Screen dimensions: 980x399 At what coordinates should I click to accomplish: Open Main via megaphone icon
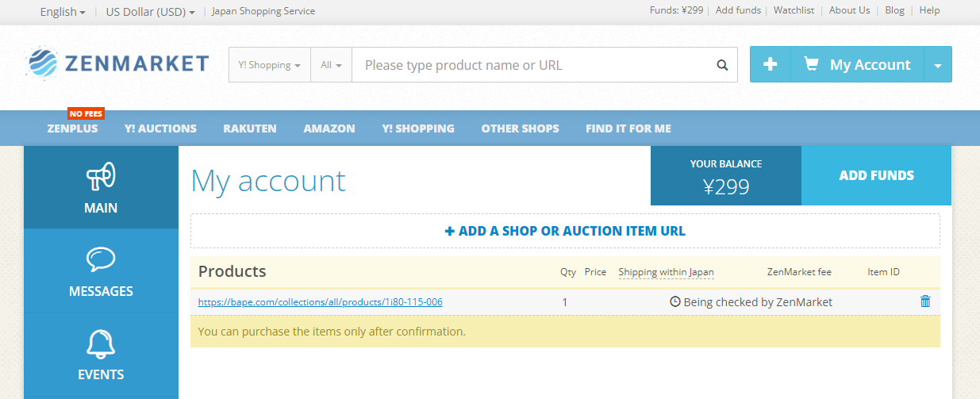click(101, 176)
